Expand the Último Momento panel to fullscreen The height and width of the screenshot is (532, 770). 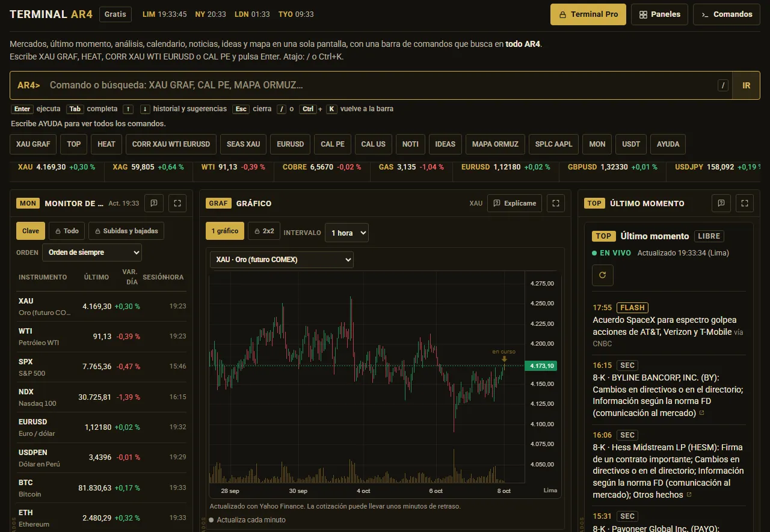pos(745,203)
